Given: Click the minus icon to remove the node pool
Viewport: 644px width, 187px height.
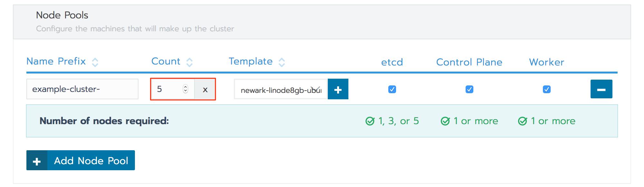Looking at the screenshot, I should (x=601, y=89).
